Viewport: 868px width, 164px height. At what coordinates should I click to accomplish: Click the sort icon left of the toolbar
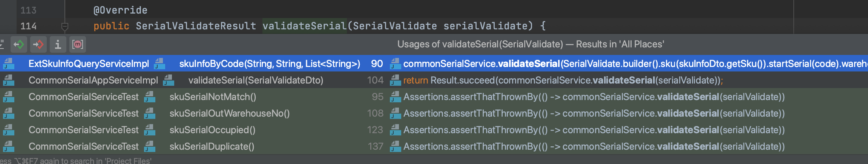(x=2, y=44)
